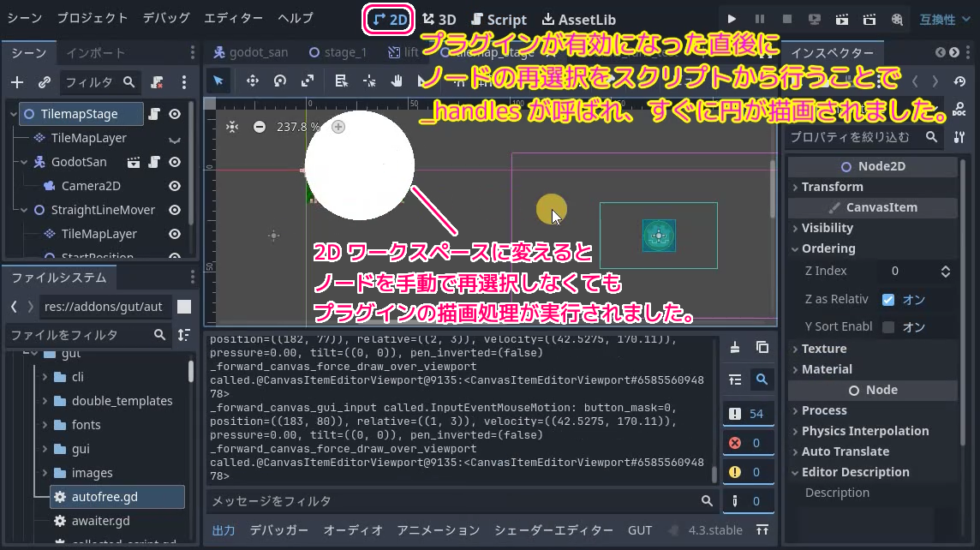
Task: Open the script attached to TilemapStage
Action: pos(153,114)
